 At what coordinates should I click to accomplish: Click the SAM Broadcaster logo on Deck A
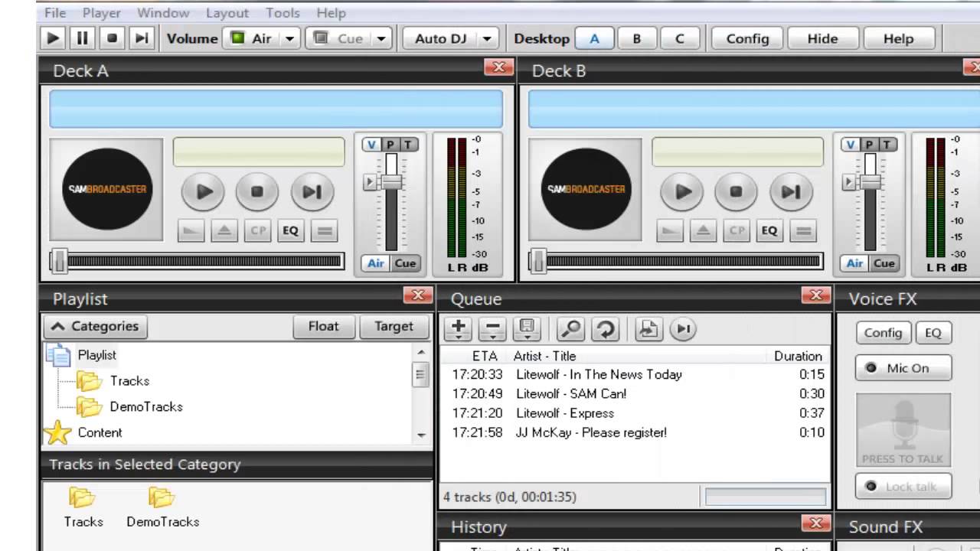(x=106, y=189)
